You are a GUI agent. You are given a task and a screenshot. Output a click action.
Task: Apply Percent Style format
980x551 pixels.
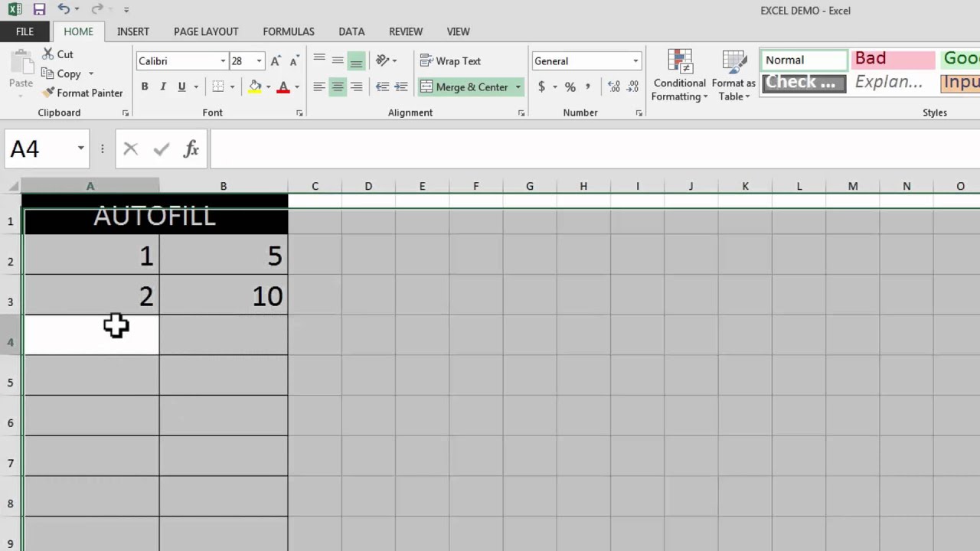570,86
